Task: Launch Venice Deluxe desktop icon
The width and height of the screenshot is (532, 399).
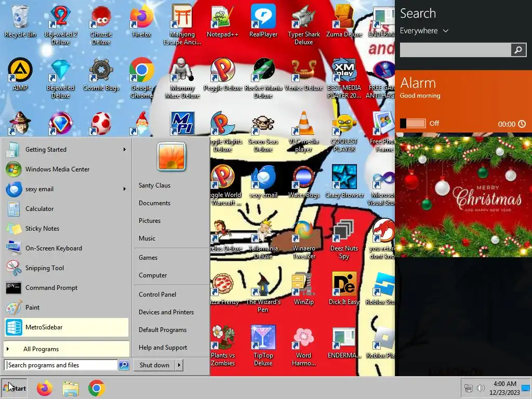Action: pos(303,75)
